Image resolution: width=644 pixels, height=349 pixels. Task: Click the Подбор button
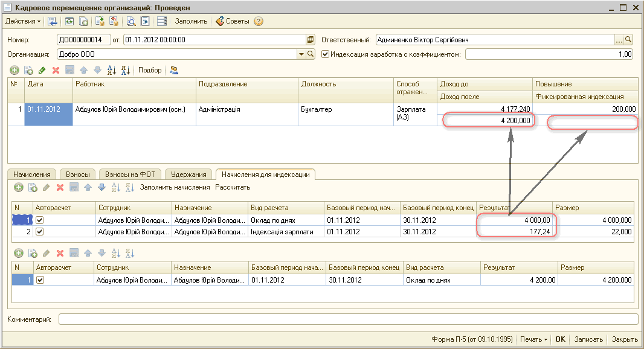coord(150,70)
